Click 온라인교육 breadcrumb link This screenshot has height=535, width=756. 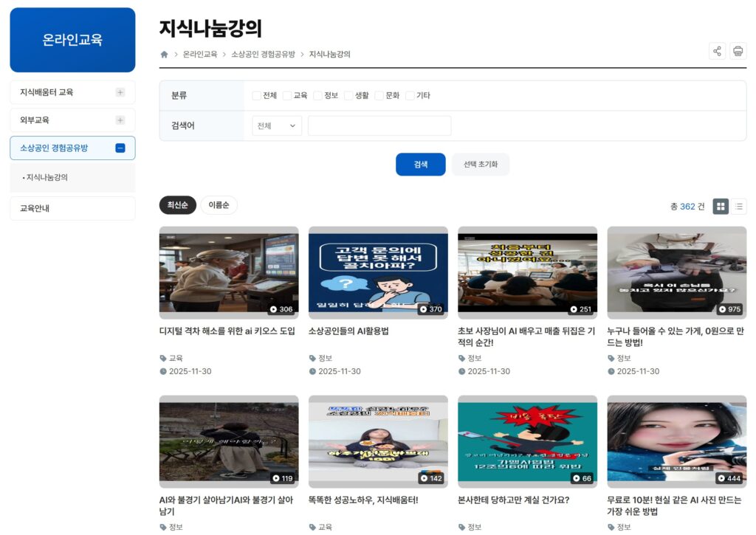pyautogui.click(x=200, y=55)
